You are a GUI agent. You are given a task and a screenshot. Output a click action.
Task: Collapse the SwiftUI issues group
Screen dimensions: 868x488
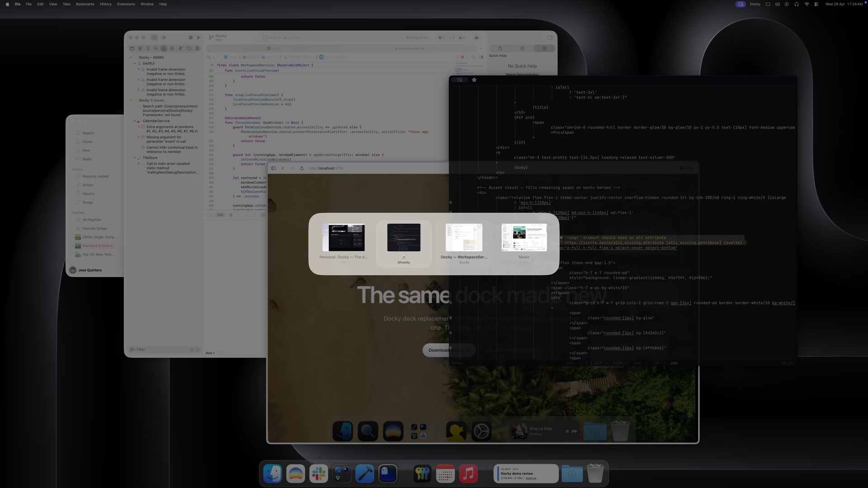pos(135,63)
